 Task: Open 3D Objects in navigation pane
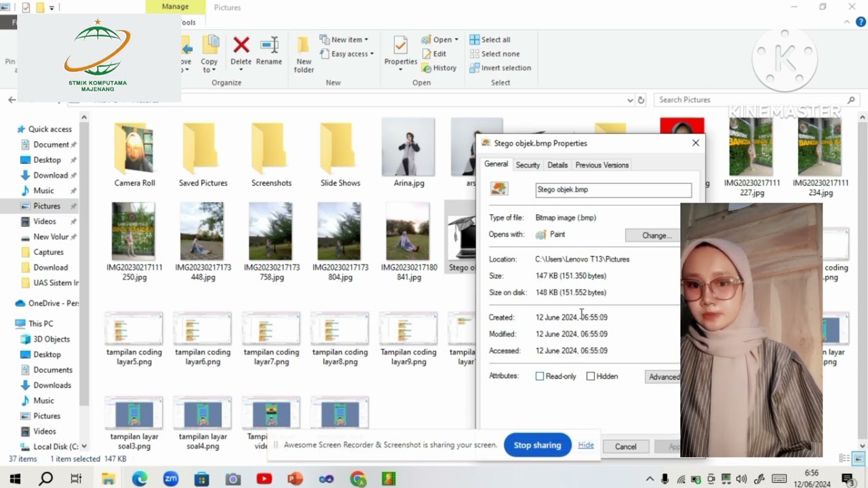(x=52, y=339)
